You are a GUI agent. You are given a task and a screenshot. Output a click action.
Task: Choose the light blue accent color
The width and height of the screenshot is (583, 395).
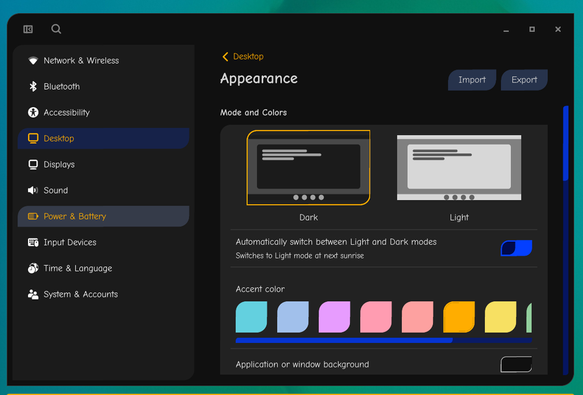point(293,317)
